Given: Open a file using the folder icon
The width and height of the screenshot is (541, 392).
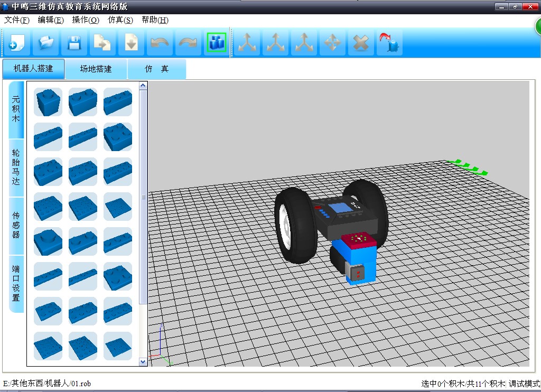Looking at the screenshot, I should pyautogui.click(x=45, y=43).
